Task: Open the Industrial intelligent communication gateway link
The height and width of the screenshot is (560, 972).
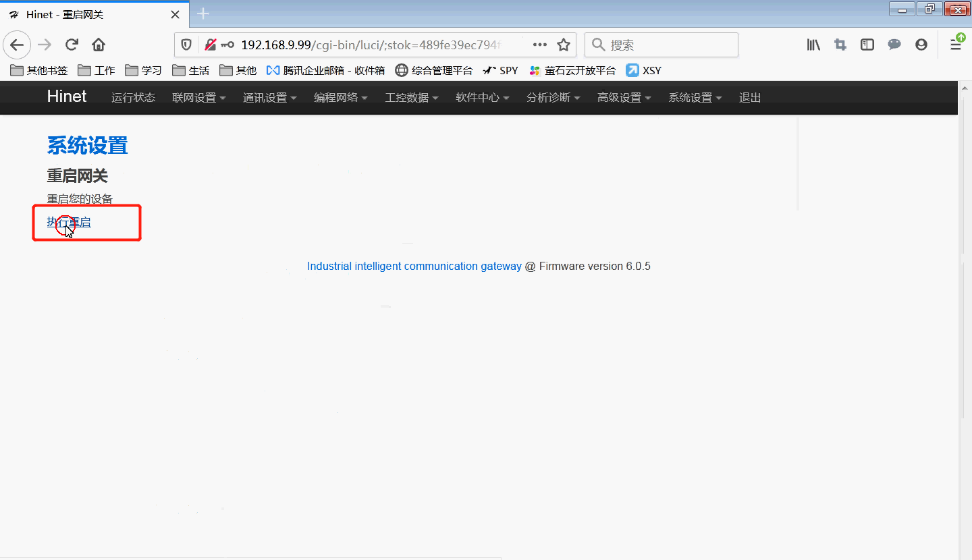Action: [x=414, y=266]
